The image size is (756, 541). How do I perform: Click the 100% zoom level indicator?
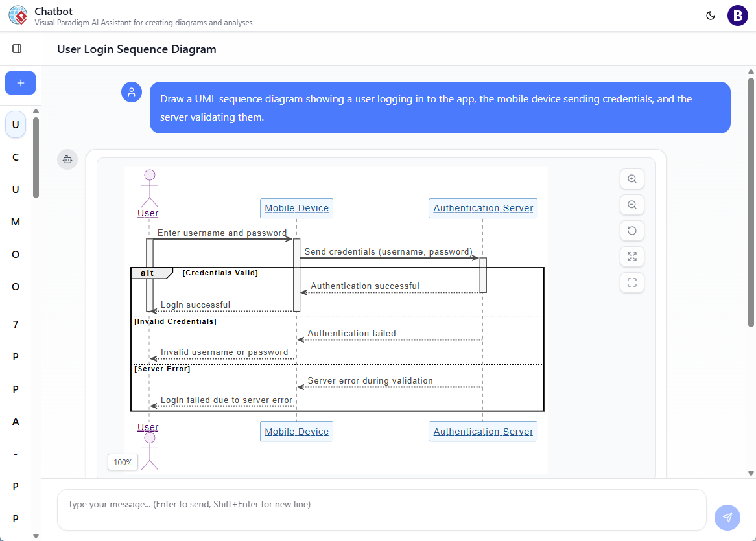tap(123, 462)
